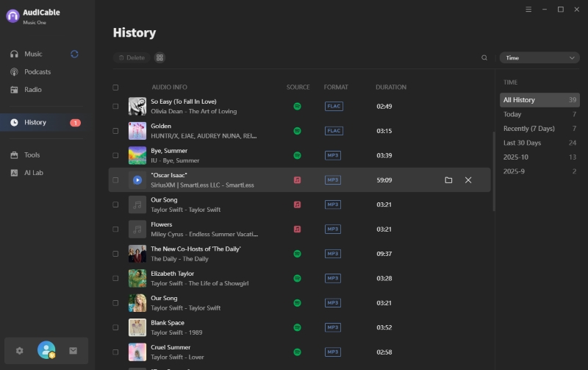
Task: Click Spotify source icon for Blank Space
Action: 297,327
